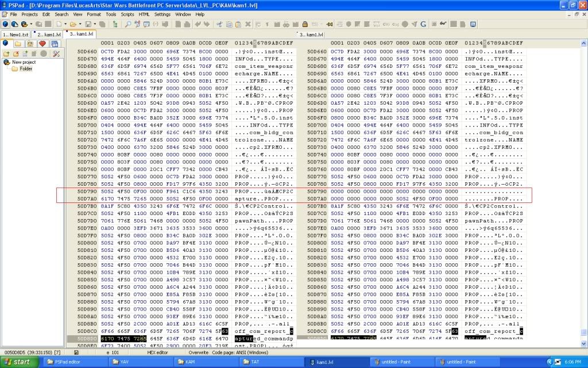Click 'Code page: ANSI (Windows)' in status bar

click(240, 352)
